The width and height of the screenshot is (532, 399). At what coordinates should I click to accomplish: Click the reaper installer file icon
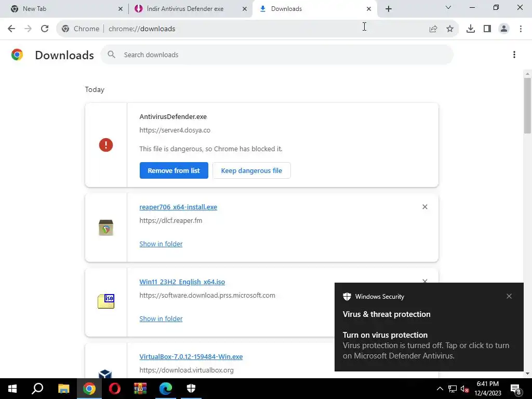[106, 228]
